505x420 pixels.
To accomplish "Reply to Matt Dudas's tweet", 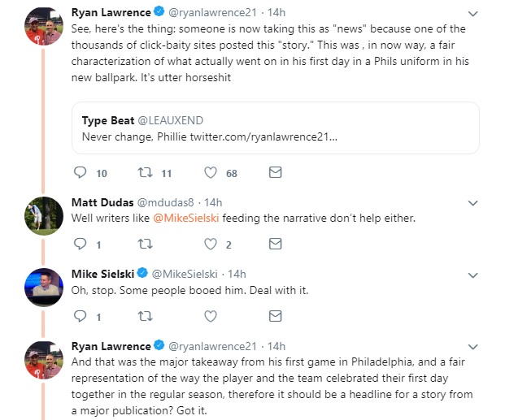I will (x=80, y=245).
